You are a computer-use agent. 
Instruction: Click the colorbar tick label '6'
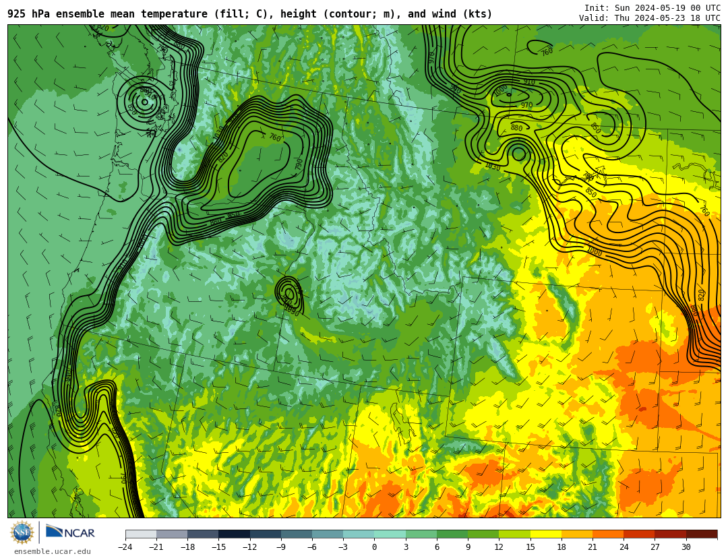pyautogui.click(x=437, y=547)
